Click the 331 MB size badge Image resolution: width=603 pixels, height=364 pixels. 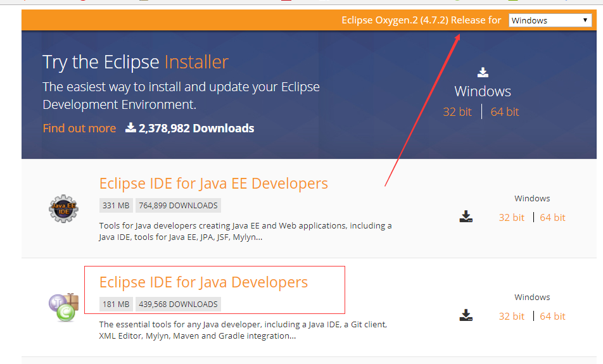pos(116,206)
